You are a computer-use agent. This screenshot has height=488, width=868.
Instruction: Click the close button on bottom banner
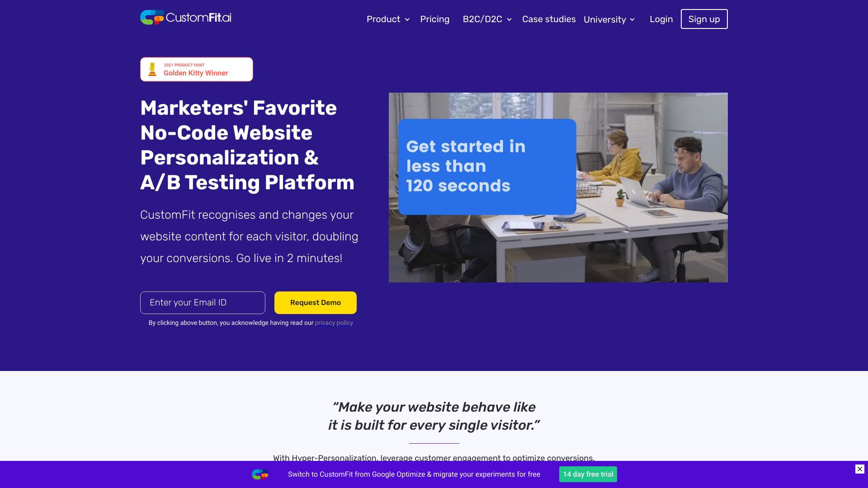(860, 469)
